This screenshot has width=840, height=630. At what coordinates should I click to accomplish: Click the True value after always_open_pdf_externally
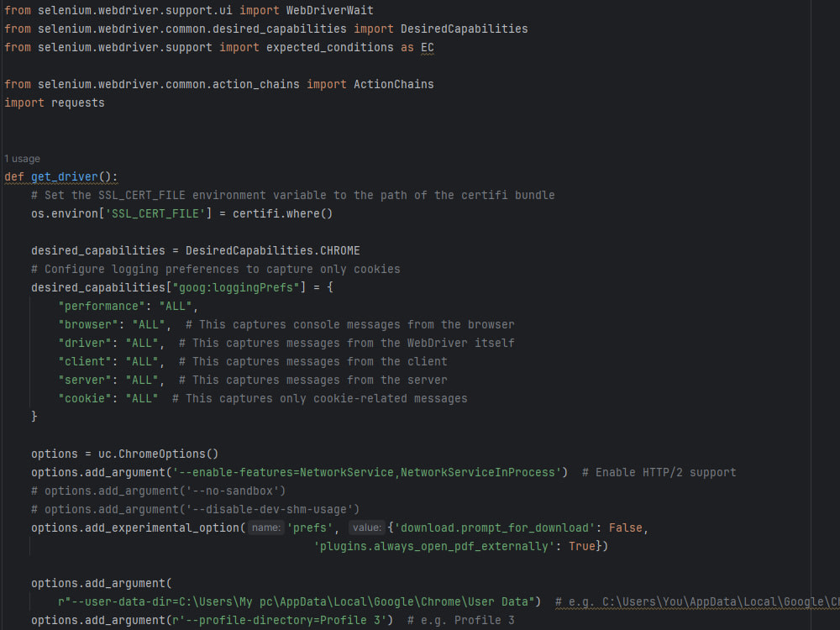click(582, 547)
